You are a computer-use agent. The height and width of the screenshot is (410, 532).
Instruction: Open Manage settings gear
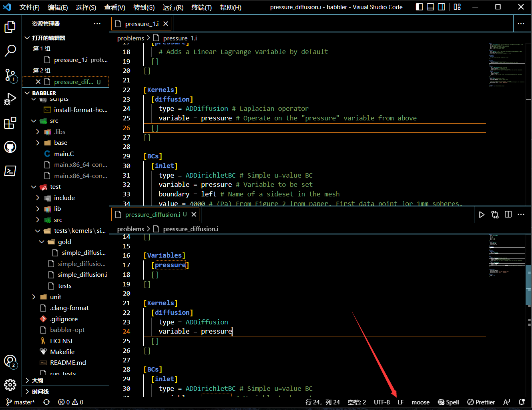10,385
